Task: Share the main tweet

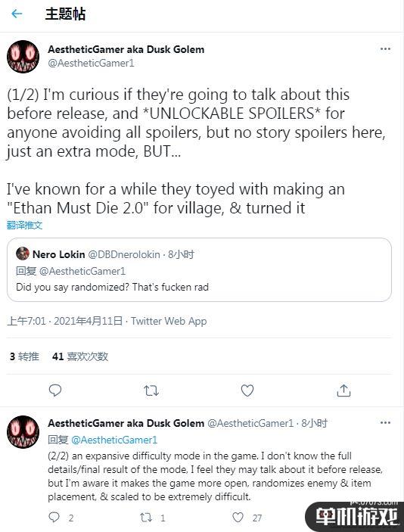Action: (343, 390)
